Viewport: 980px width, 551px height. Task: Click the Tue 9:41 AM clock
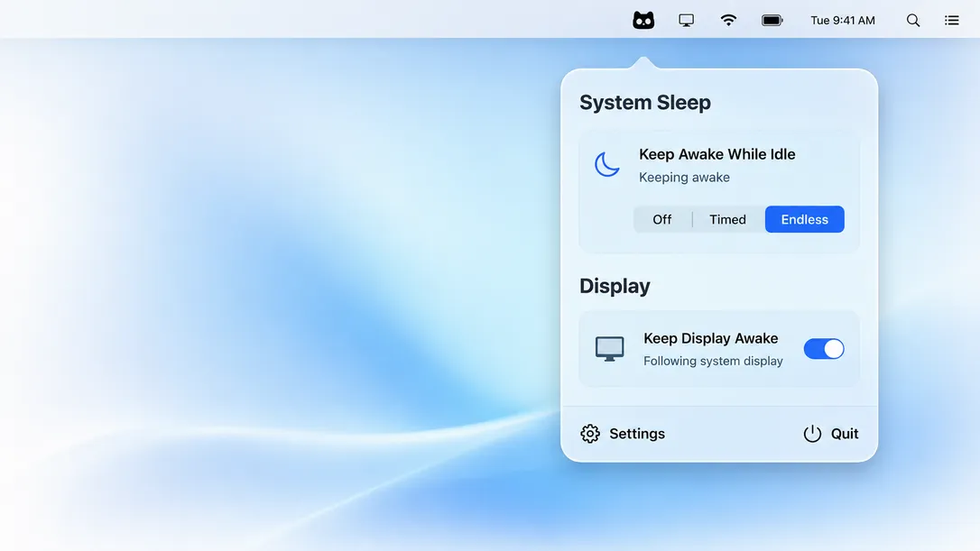(x=843, y=20)
